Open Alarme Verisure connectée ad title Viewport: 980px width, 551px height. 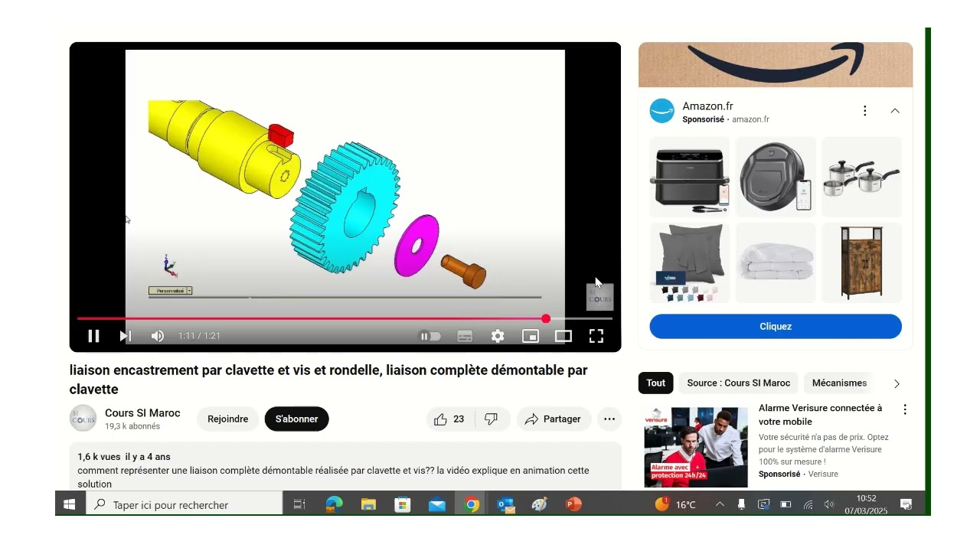pos(821,415)
